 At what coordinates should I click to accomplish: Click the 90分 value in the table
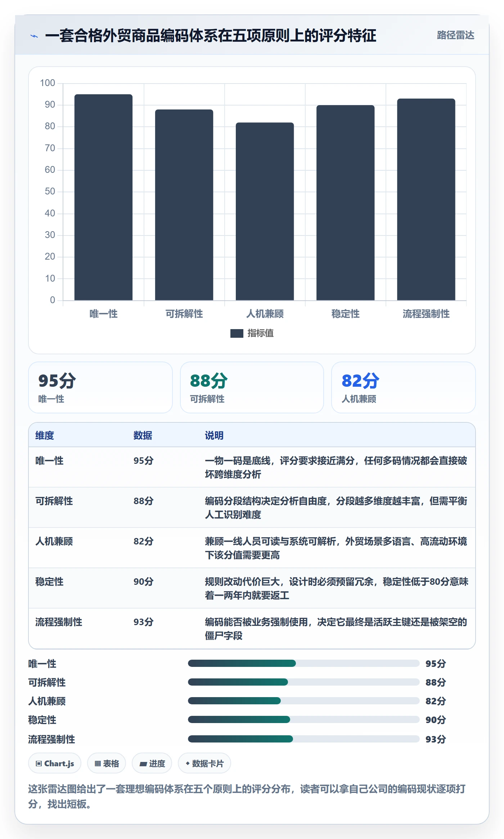[x=144, y=582]
